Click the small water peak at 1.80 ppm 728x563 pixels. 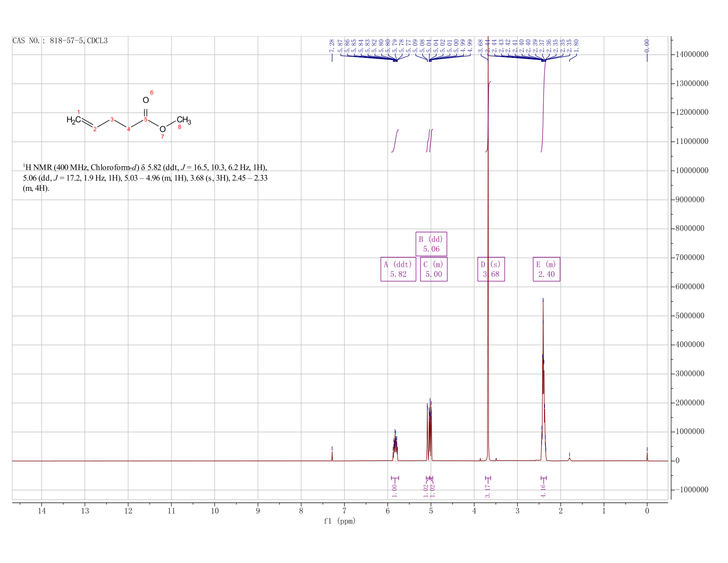570,459
